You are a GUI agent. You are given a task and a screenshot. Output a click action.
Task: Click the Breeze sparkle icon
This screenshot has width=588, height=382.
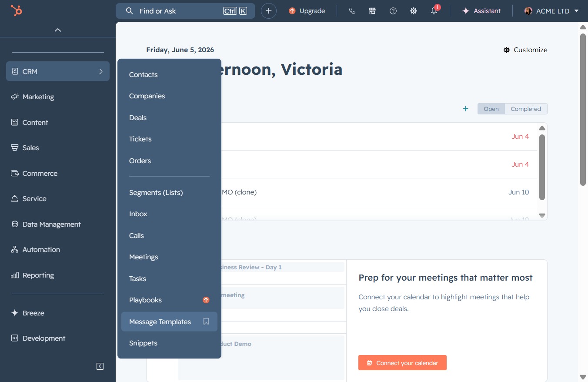[x=15, y=313]
